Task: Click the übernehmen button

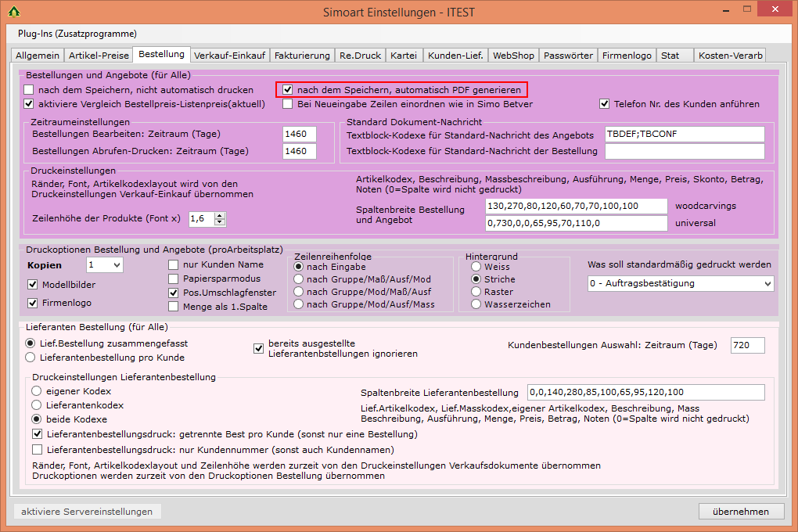Action: (x=741, y=512)
